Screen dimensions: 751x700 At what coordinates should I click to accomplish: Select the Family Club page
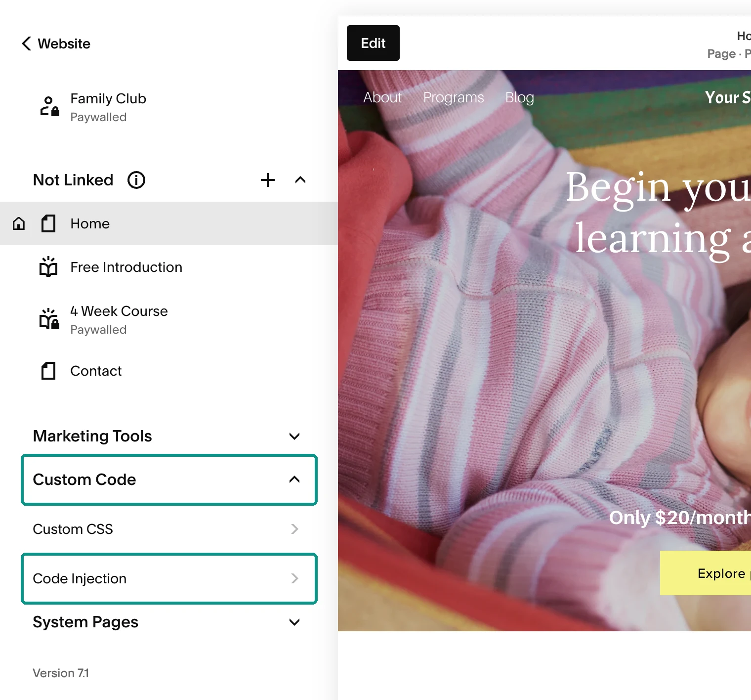(x=169, y=107)
